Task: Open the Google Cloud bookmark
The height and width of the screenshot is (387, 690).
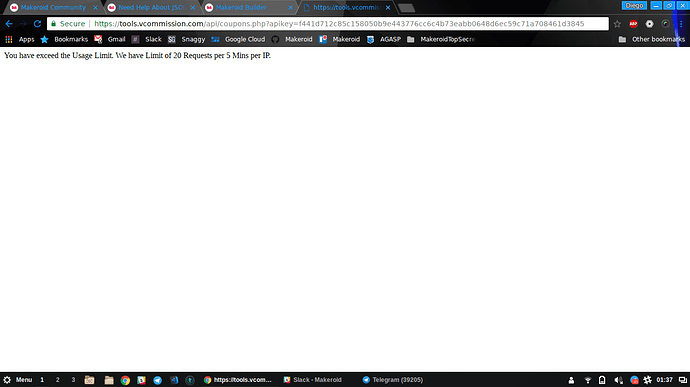Action: tap(238, 39)
